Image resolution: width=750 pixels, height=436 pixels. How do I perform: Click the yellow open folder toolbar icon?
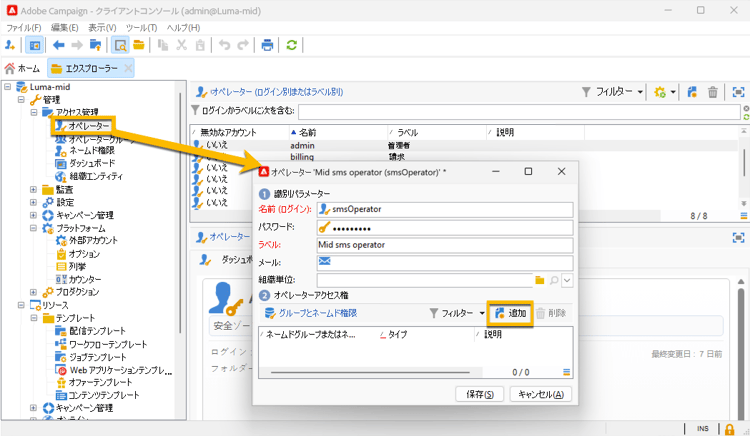pos(139,45)
